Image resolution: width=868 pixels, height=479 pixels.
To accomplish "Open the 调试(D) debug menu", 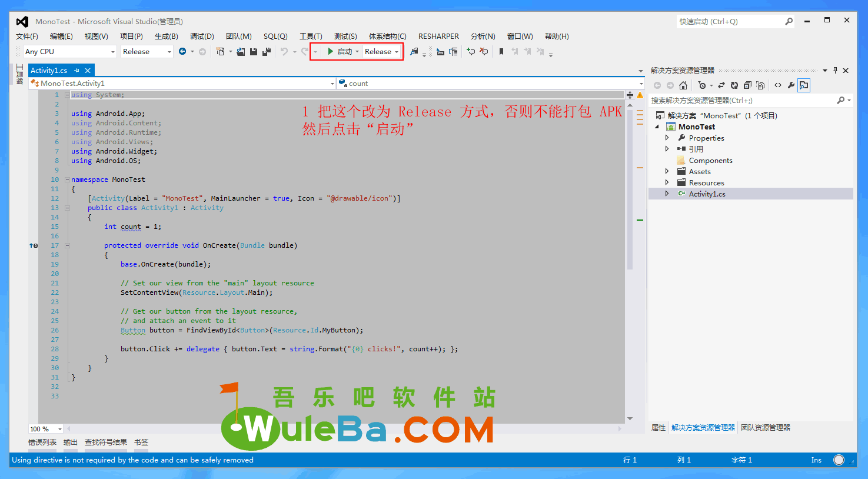I will [x=202, y=36].
